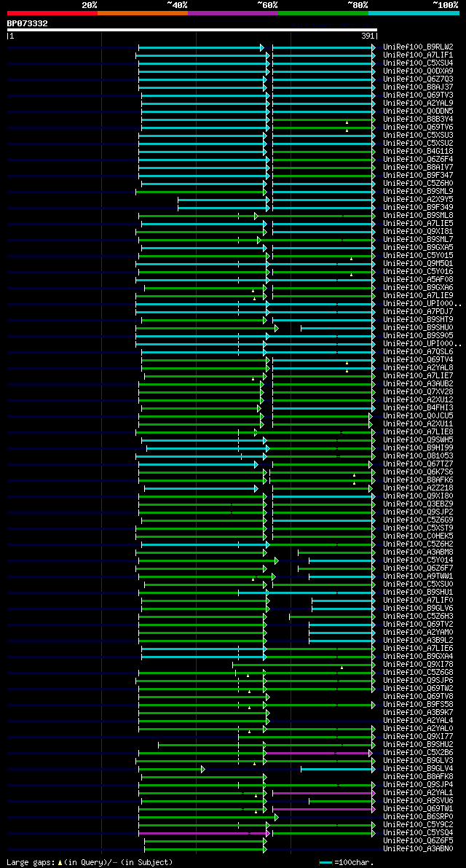Select the UniRef100_Q0DDN5 label
The height and width of the screenshot is (868, 466).
[418, 112]
